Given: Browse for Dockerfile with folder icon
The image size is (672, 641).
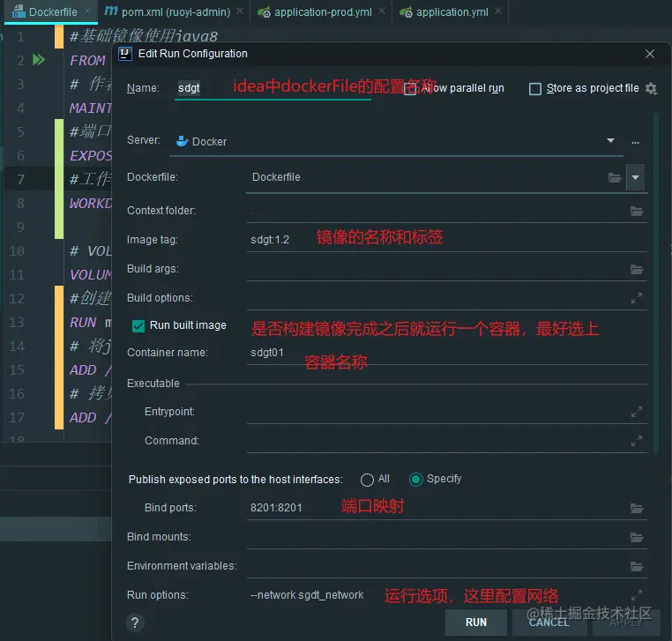Looking at the screenshot, I should [x=615, y=177].
